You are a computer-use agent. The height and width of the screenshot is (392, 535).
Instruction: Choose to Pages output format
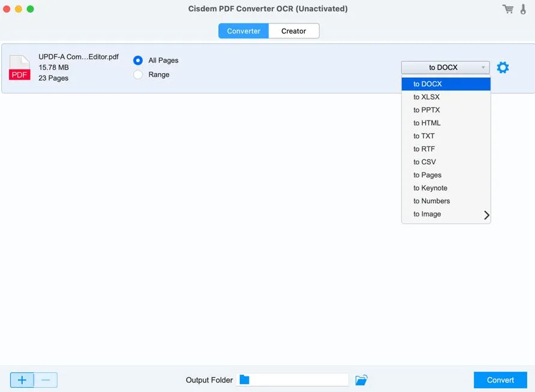(446, 175)
